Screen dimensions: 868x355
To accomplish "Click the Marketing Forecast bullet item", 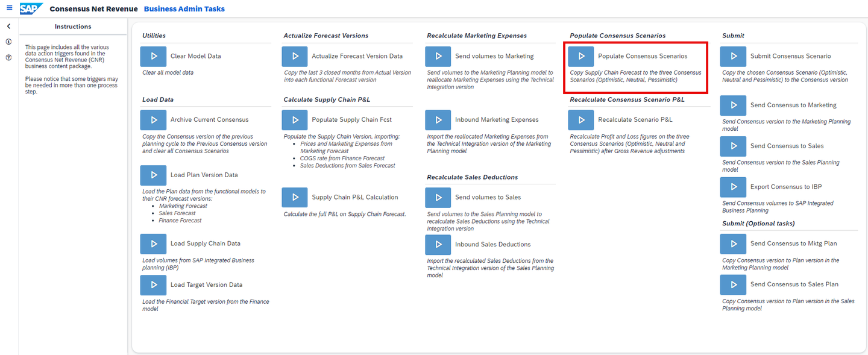I will point(183,206).
